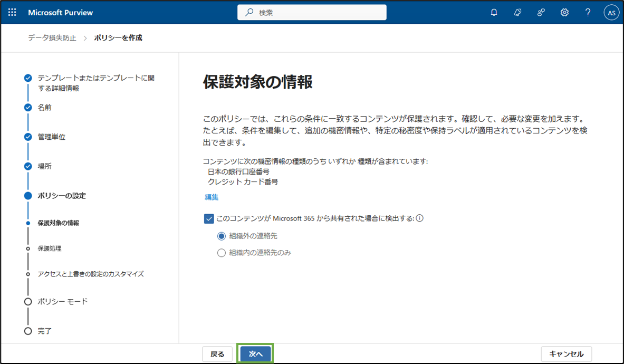Click the ポリシーを作成 breadcrumb text
This screenshot has height=364, width=624.
click(118, 38)
